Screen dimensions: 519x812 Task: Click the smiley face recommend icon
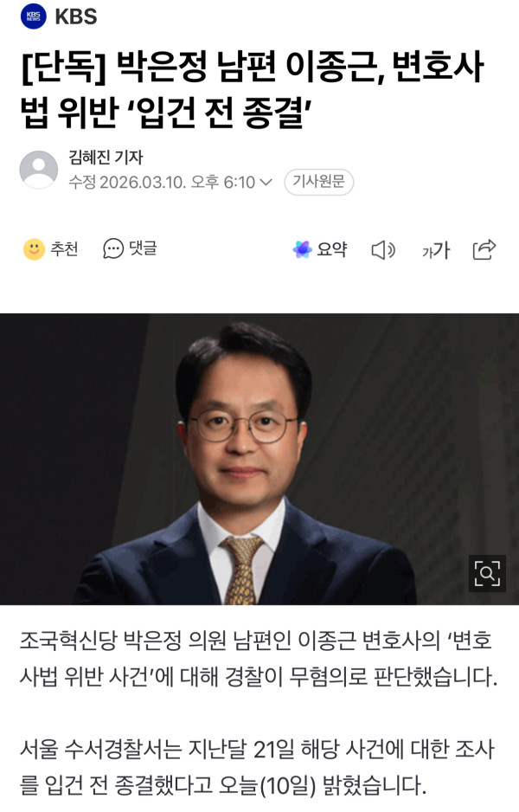coord(34,249)
